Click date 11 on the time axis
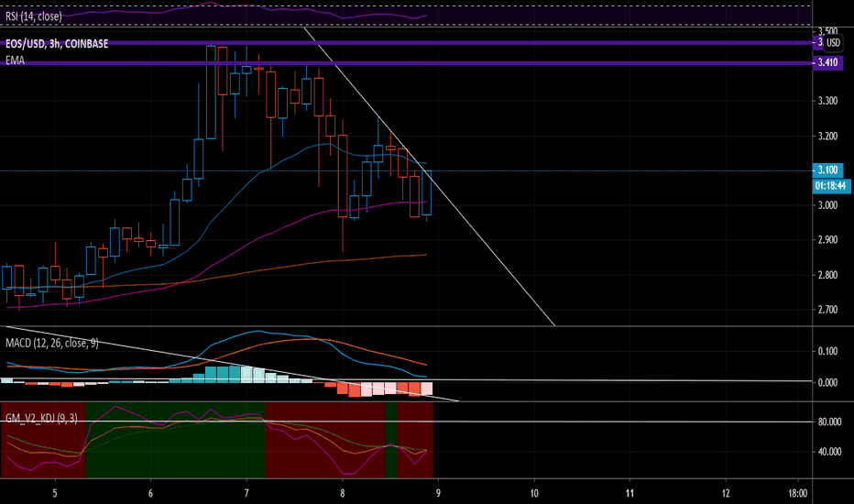The height and width of the screenshot is (504, 854). pyautogui.click(x=630, y=493)
